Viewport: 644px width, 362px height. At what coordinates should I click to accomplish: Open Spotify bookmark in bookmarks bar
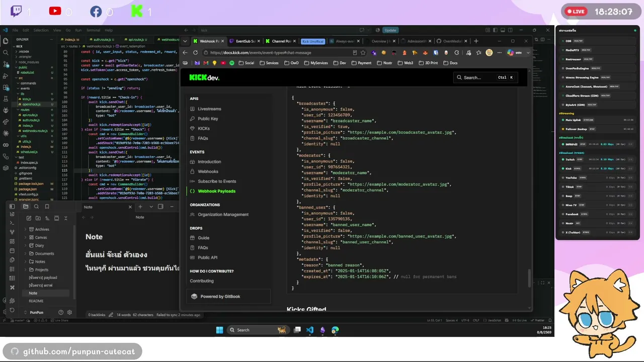[x=231, y=63]
